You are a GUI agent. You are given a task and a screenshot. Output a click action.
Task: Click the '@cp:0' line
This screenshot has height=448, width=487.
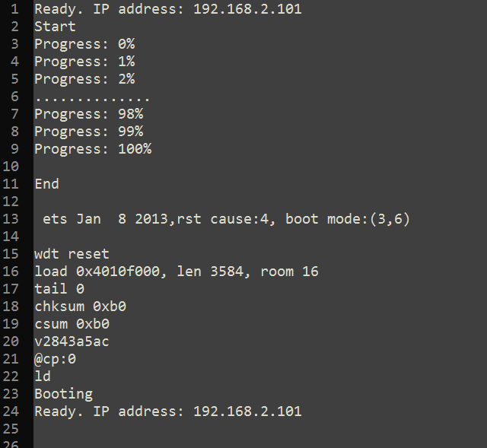[x=55, y=359]
